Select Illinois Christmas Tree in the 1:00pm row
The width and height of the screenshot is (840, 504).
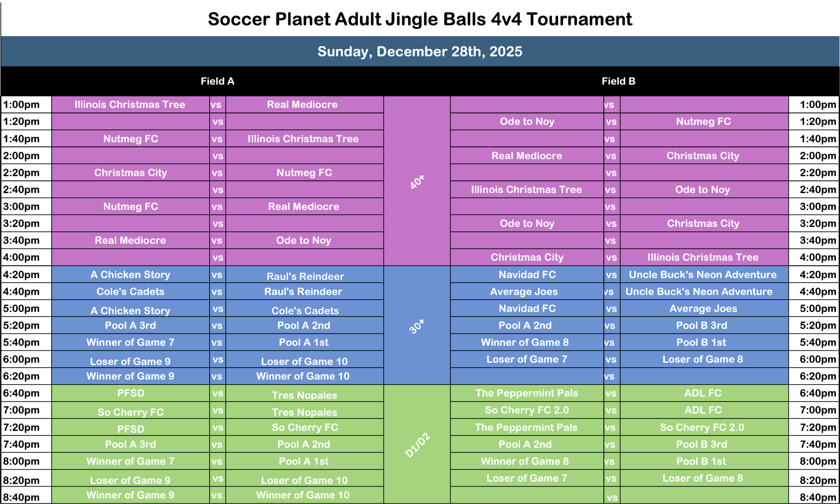click(130, 105)
